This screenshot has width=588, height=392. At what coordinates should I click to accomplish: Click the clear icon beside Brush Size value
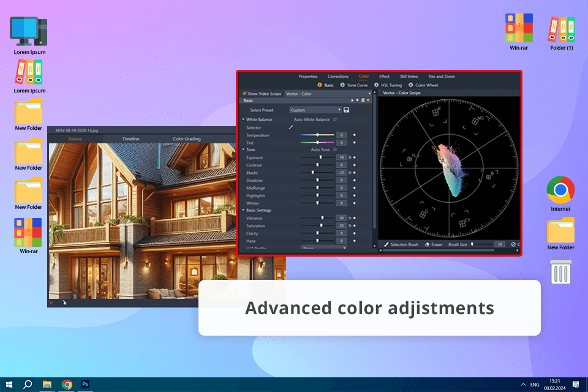513,244
